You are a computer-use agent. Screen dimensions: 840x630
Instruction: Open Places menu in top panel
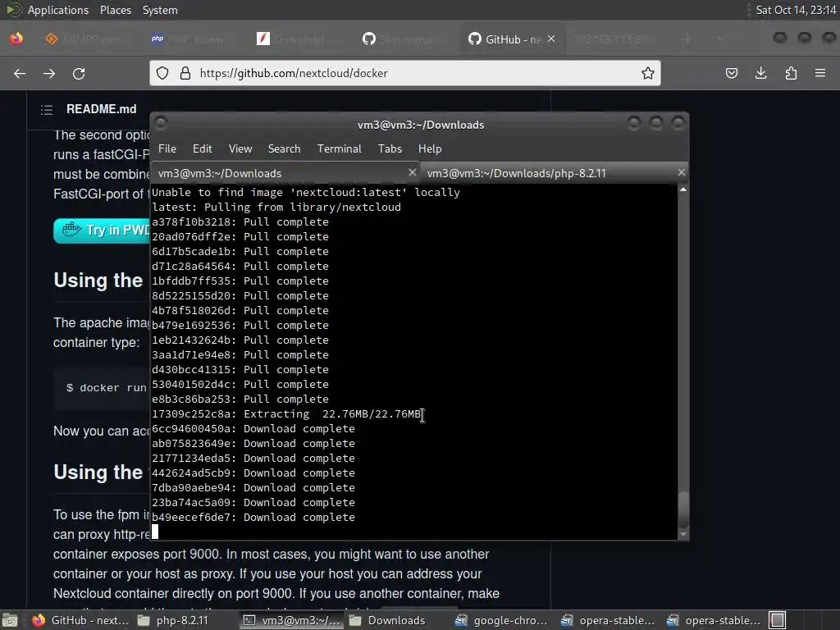click(115, 10)
